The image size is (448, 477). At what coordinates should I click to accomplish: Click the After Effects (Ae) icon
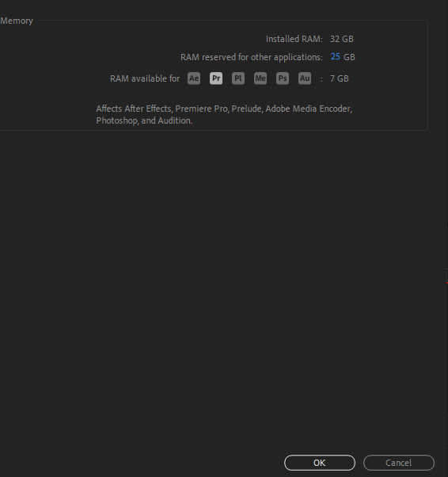pyautogui.click(x=194, y=78)
